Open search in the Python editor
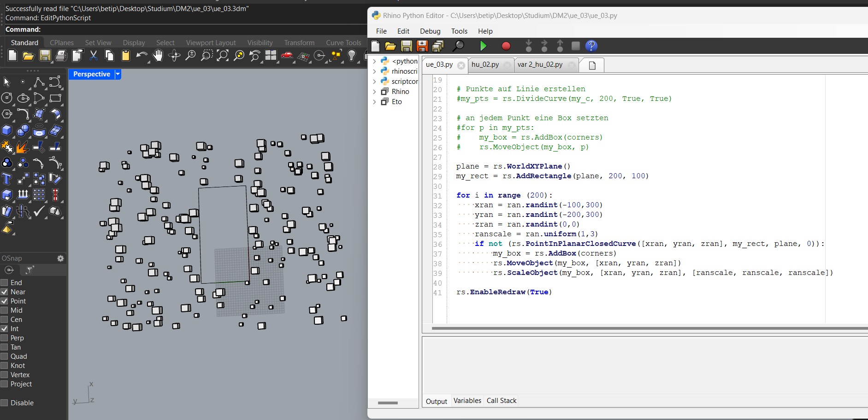 [457, 46]
